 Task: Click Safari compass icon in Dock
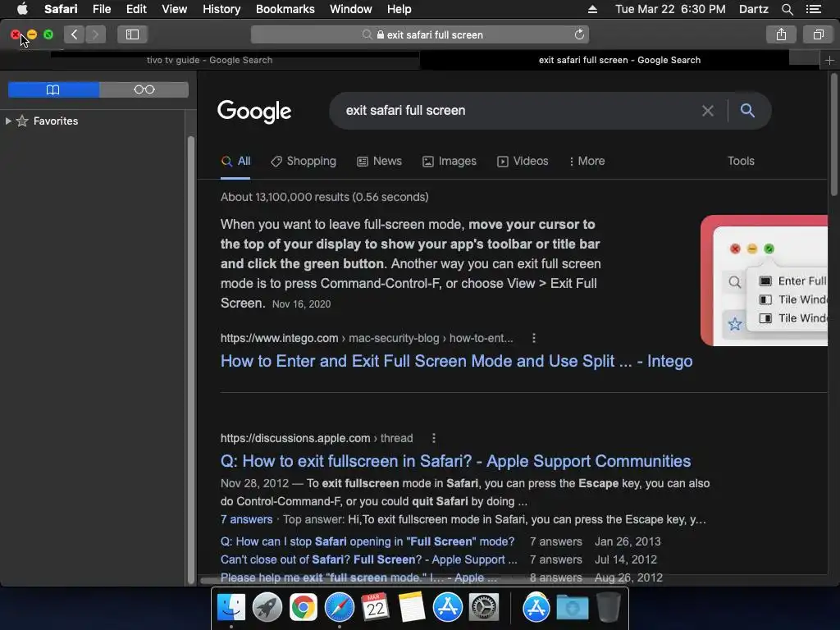(x=339, y=608)
